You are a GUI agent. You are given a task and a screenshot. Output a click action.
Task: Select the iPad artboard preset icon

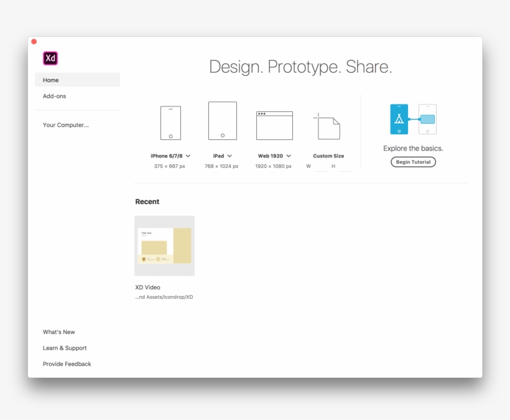[x=223, y=121]
